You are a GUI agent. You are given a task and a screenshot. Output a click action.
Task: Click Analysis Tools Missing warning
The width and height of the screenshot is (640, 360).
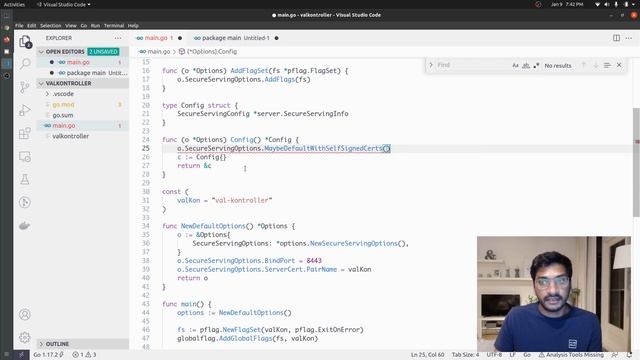click(x=571, y=355)
